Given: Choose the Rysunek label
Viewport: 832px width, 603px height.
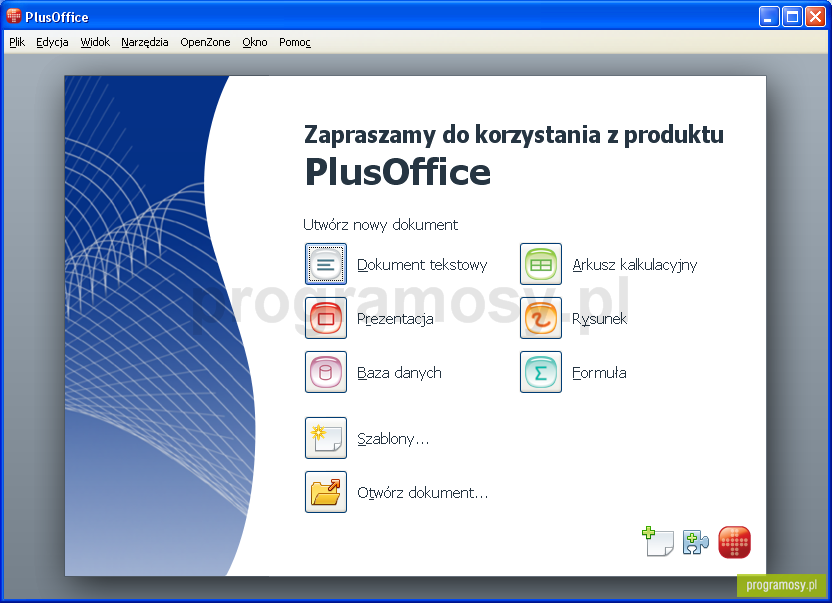Looking at the screenshot, I should [x=600, y=318].
